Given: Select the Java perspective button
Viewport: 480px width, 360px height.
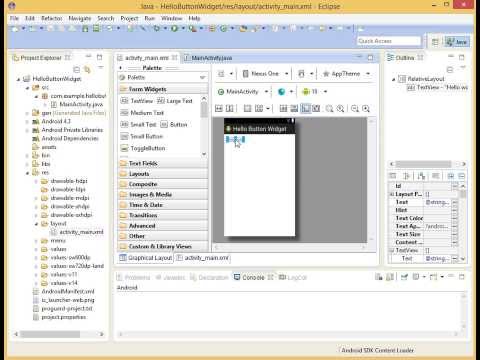Looking at the screenshot, I should pos(457,42).
